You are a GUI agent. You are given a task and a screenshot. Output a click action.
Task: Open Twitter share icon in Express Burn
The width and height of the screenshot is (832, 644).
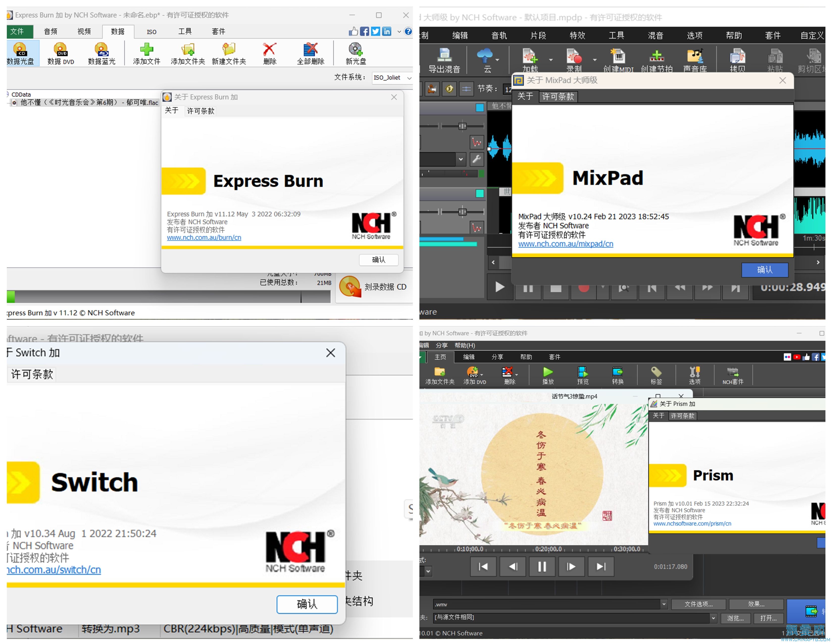(x=376, y=31)
